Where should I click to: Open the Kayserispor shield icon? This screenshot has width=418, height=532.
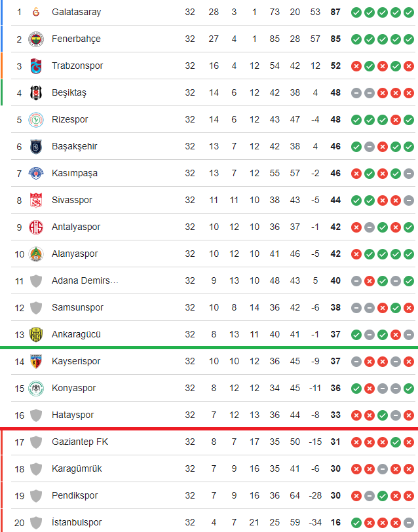[36, 362]
